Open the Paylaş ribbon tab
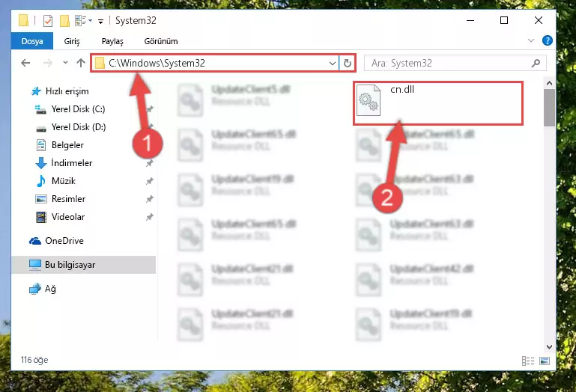This screenshot has height=392, width=576. click(x=112, y=41)
